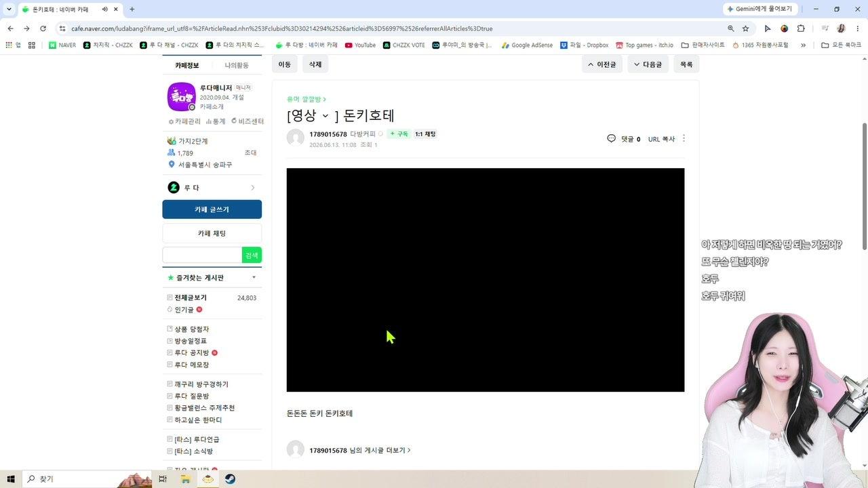
Task: Click the green 구독 subscribe button
Action: tap(399, 134)
